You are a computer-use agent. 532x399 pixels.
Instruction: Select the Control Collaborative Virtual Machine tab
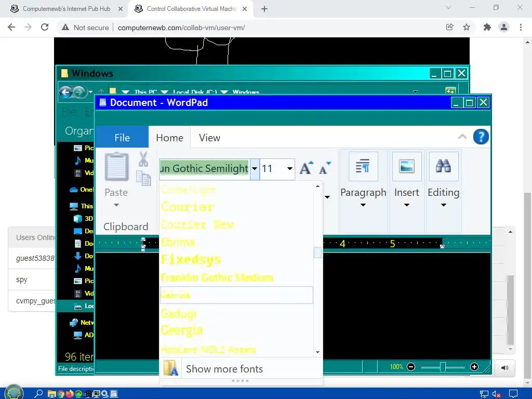192,9
